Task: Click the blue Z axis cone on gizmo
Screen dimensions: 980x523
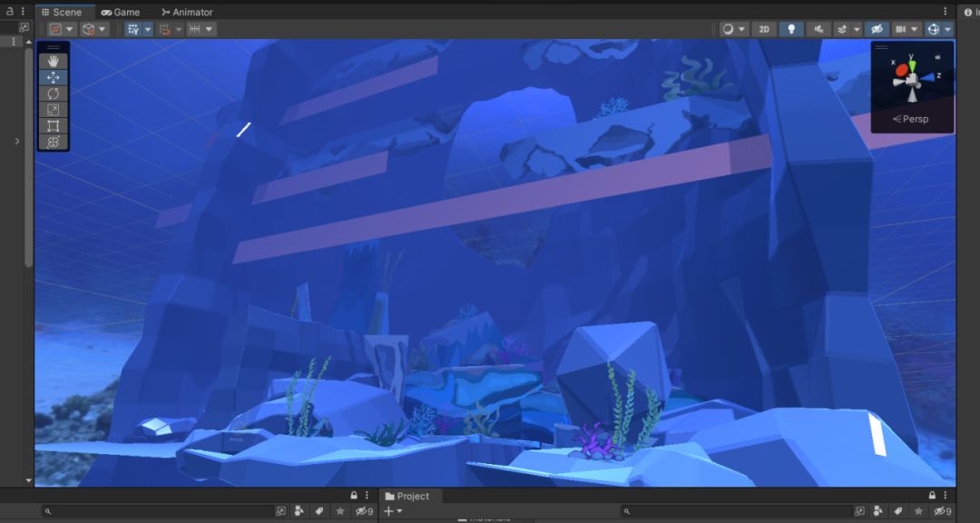Action: (928, 77)
